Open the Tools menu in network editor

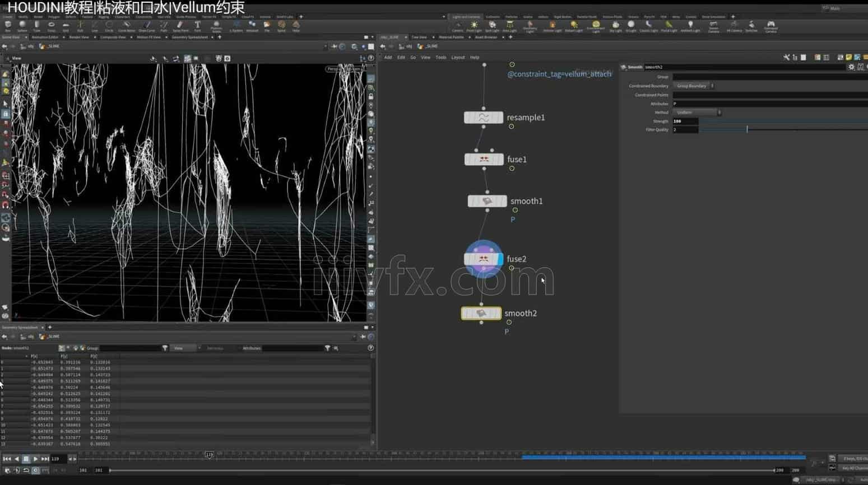(x=441, y=58)
